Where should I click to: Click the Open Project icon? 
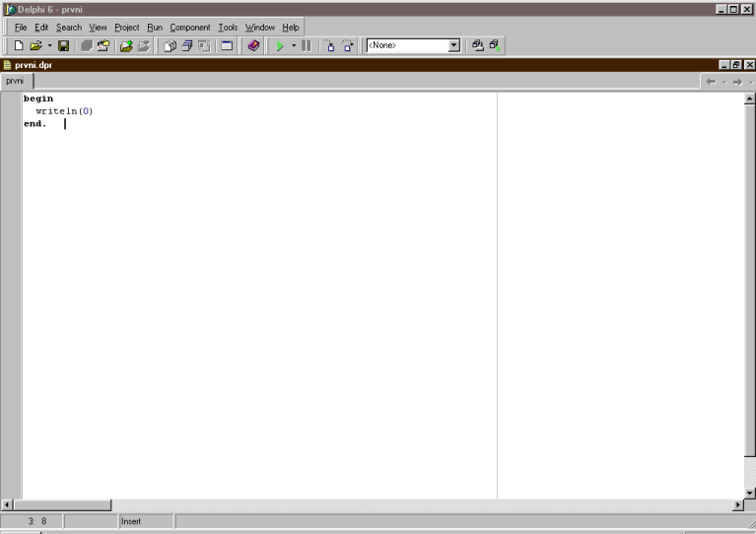coord(103,45)
